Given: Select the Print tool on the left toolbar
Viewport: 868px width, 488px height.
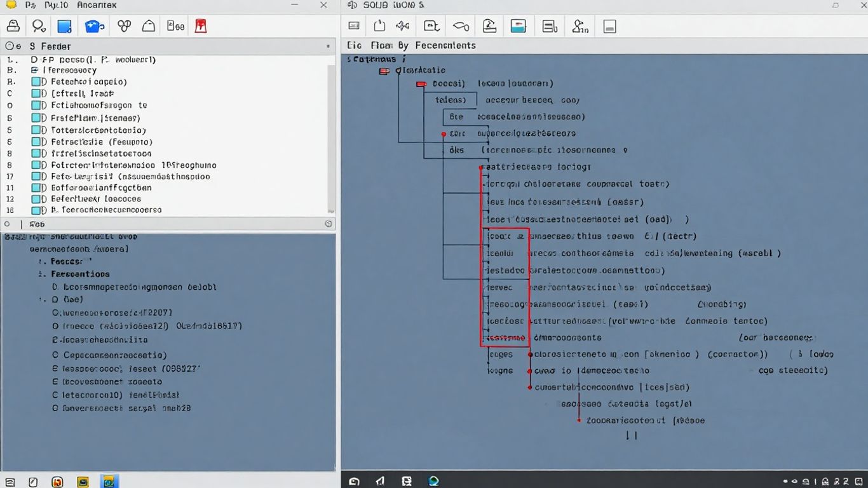Looking at the screenshot, I should 13,25.
